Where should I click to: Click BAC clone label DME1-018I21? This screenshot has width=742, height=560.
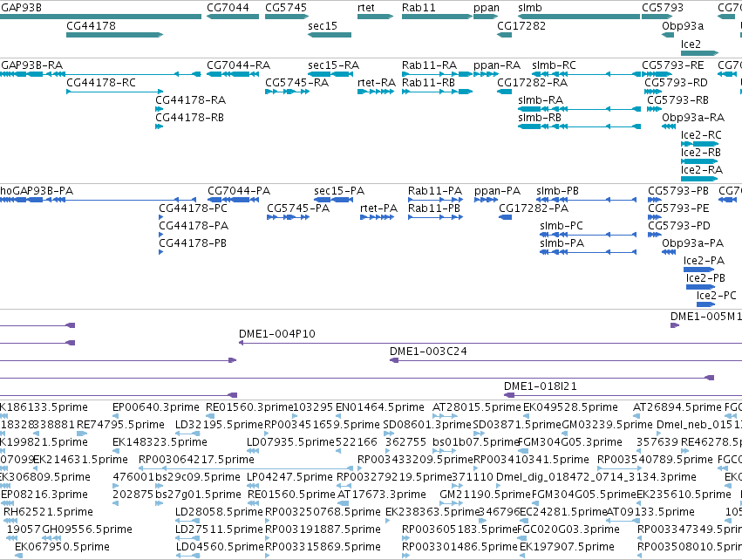pos(541,386)
